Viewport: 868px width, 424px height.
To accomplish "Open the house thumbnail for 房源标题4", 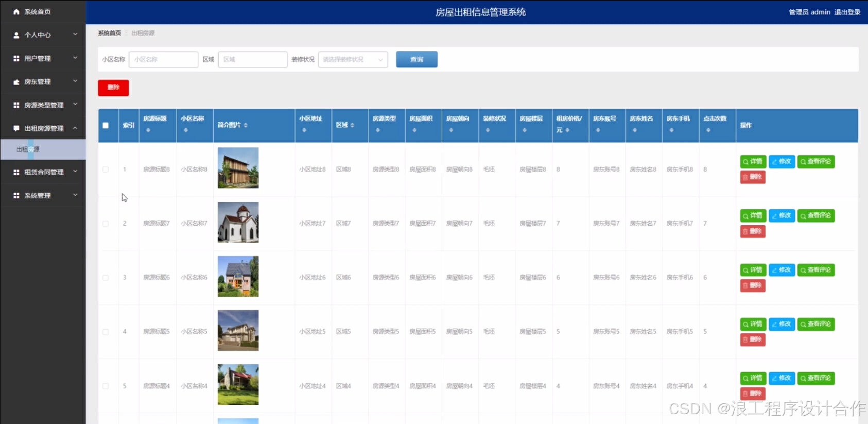I will (238, 384).
